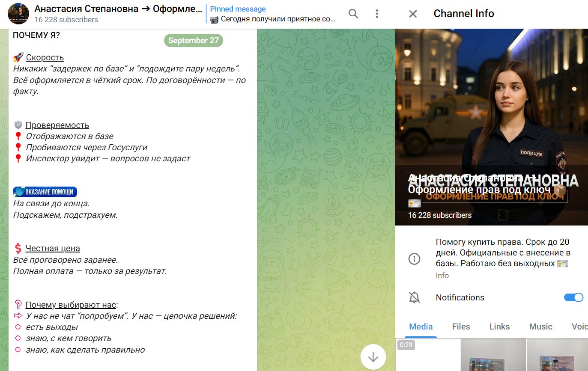Switch to the Files tab
Viewport: 588px width, 371px height.
point(461,326)
